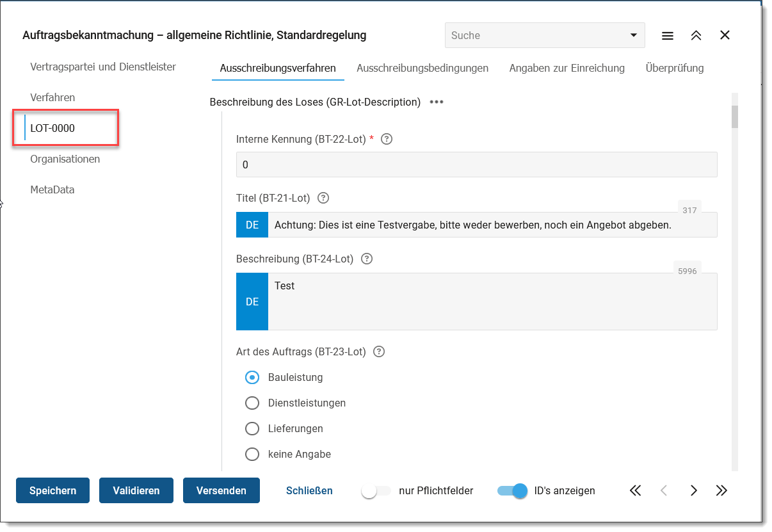Collapse all sections with double-chevron up icon
The width and height of the screenshot is (772, 532).
(x=696, y=36)
